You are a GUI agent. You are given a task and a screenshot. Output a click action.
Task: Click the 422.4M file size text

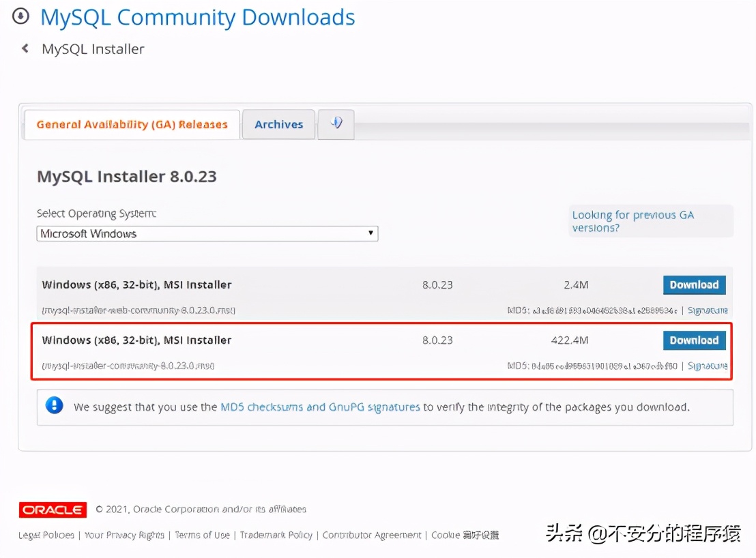pyautogui.click(x=570, y=340)
